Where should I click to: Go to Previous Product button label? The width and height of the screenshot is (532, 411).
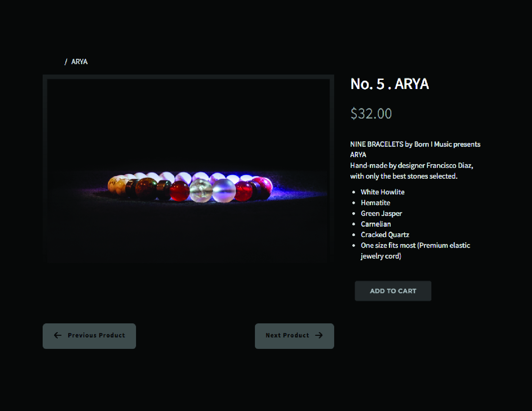96,335
